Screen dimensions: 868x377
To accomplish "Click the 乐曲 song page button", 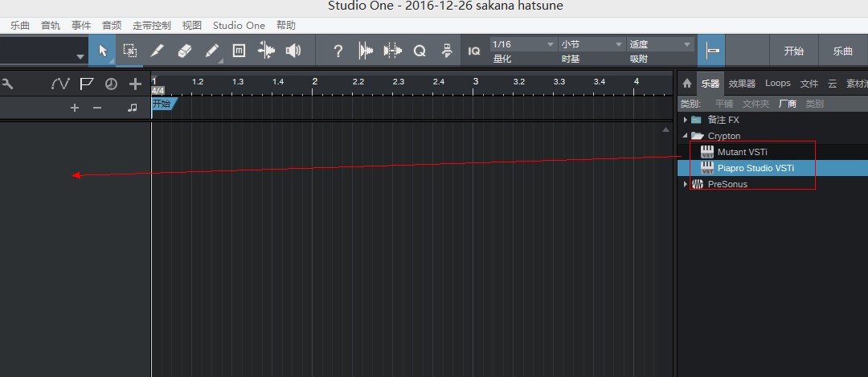I will (843, 51).
